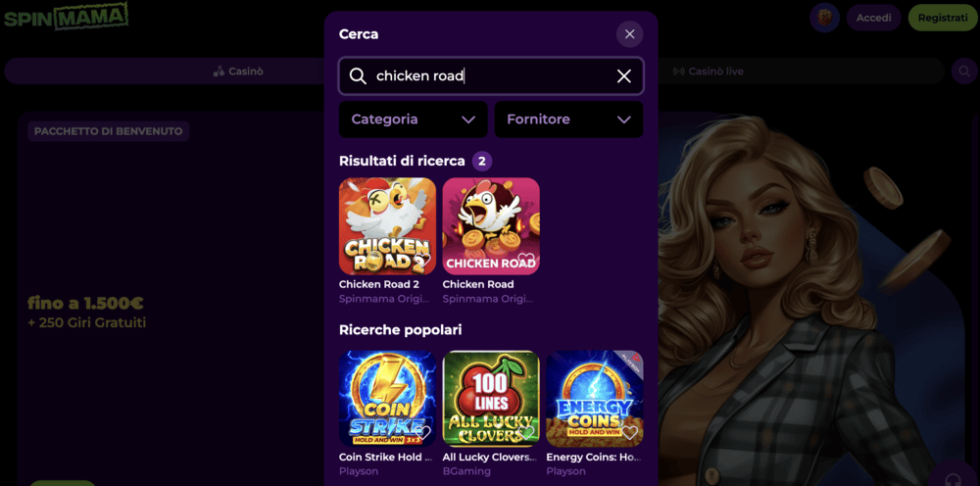Click heart icon on Energy Coins

click(630, 432)
